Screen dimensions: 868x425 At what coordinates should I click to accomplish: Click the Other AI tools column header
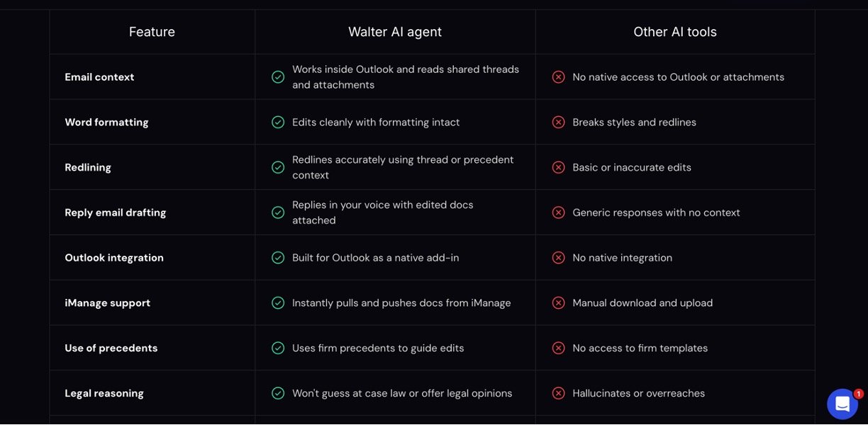click(x=674, y=32)
